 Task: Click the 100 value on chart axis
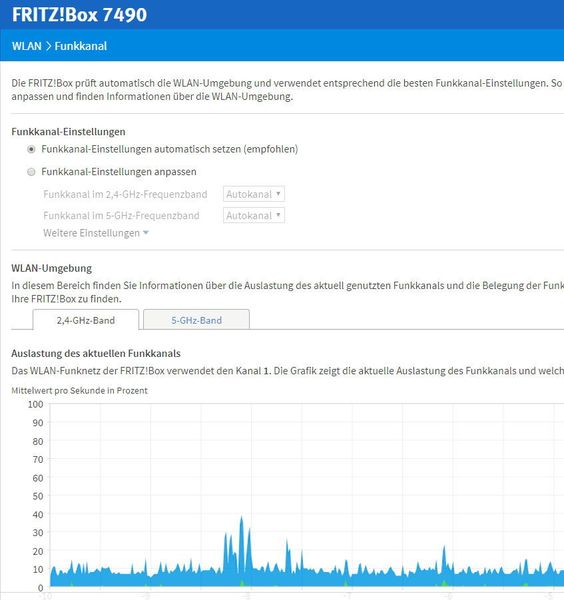(x=36, y=404)
